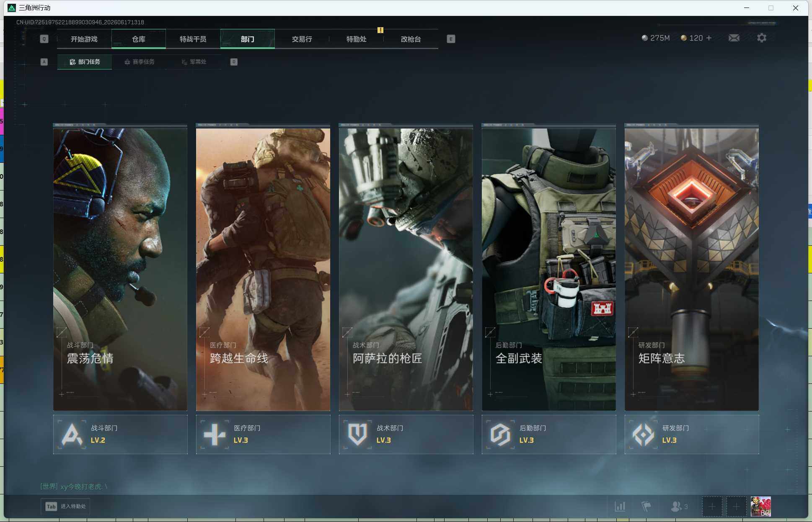
Task: Minimize the 三角洲行动 window
Action: click(x=747, y=8)
